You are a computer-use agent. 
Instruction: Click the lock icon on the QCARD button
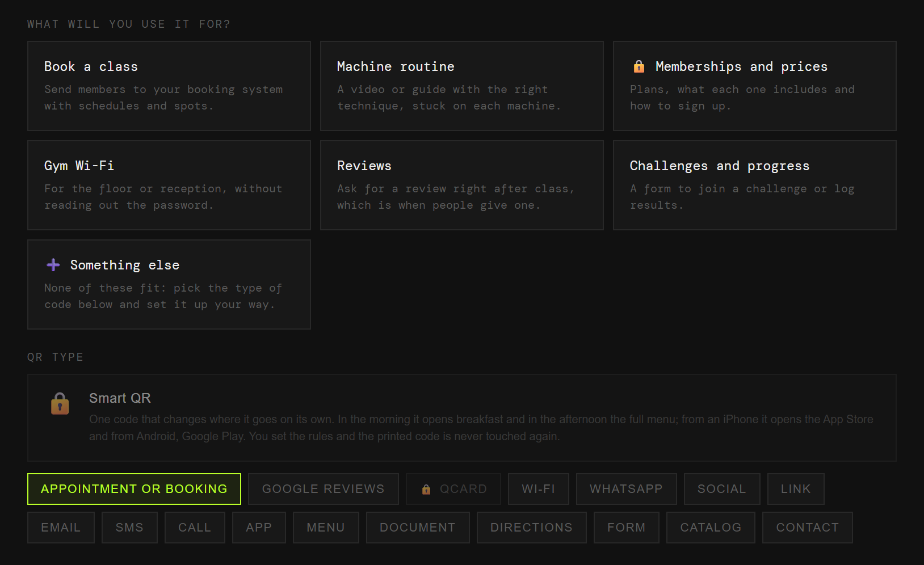pyautogui.click(x=426, y=489)
